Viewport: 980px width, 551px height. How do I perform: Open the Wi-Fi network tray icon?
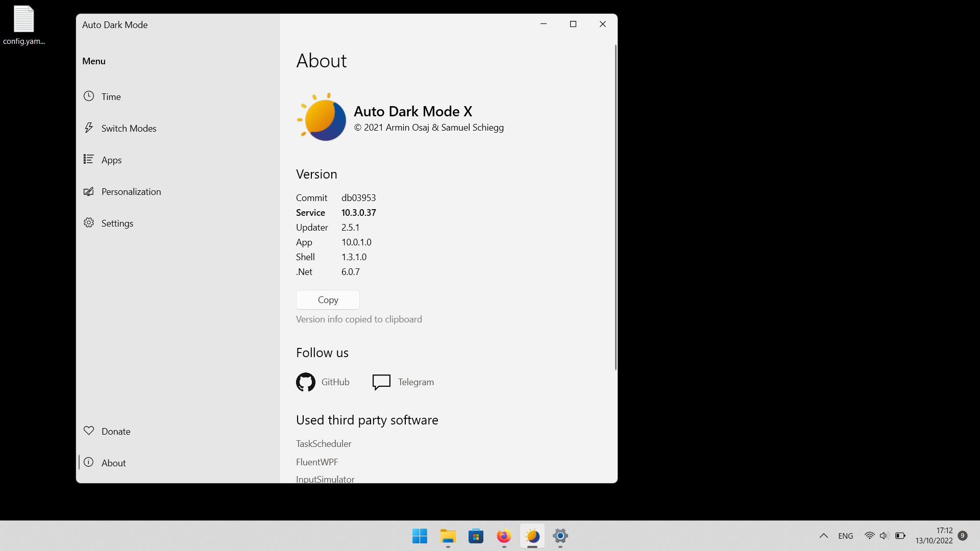tap(869, 536)
